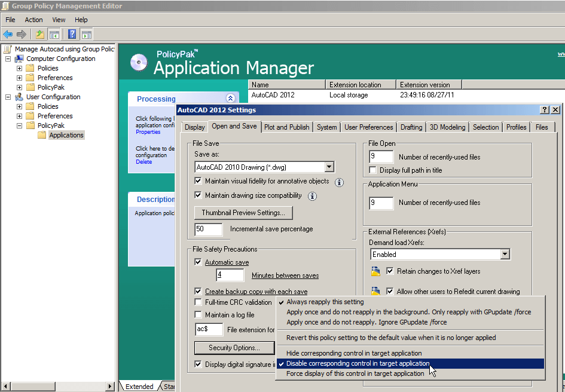Screen dimensions: 565x392
Task: Open the Save as format dropdown
Action: click(x=329, y=167)
